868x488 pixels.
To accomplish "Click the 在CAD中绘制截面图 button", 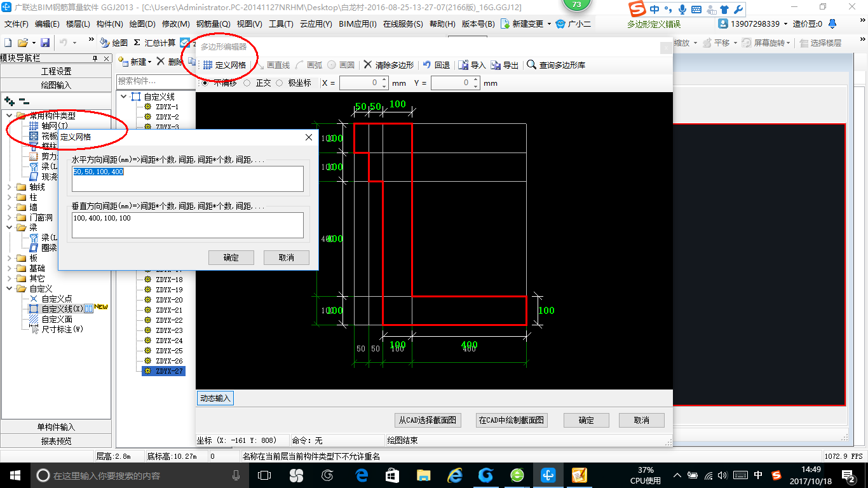I will coord(512,420).
